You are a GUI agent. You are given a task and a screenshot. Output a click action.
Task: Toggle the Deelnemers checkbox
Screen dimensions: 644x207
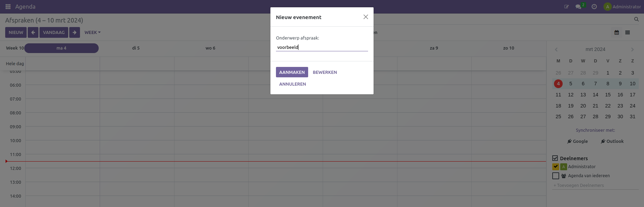[555, 158]
